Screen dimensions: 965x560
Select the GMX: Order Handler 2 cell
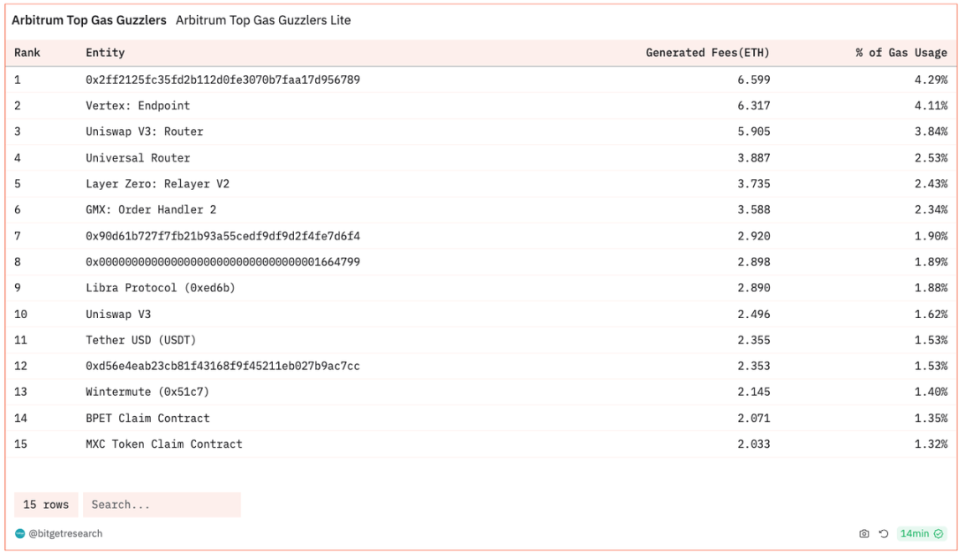click(151, 209)
